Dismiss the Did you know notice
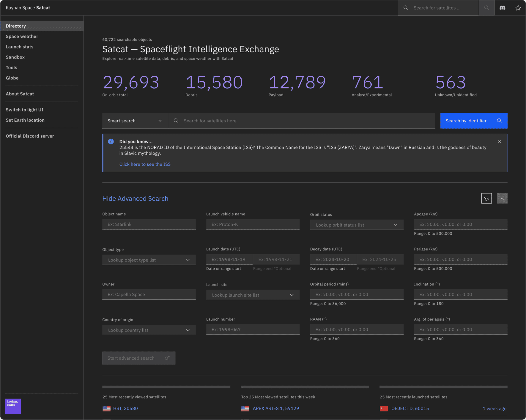The image size is (526, 420). tap(500, 141)
